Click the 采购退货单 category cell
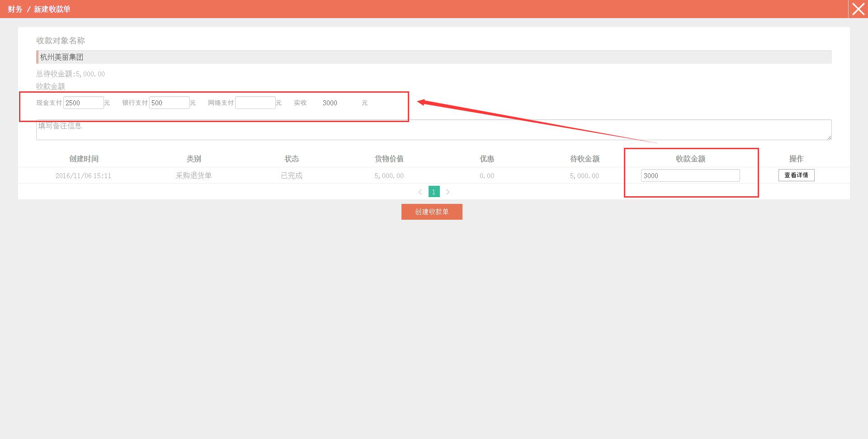868x439 pixels. pos(193,175)
